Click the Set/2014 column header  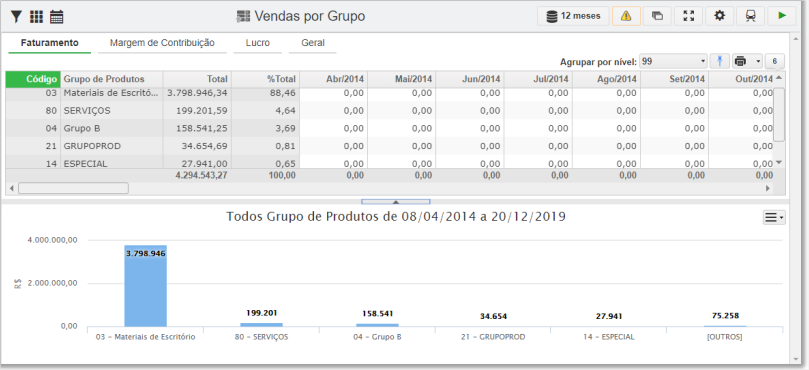[674, 79]
